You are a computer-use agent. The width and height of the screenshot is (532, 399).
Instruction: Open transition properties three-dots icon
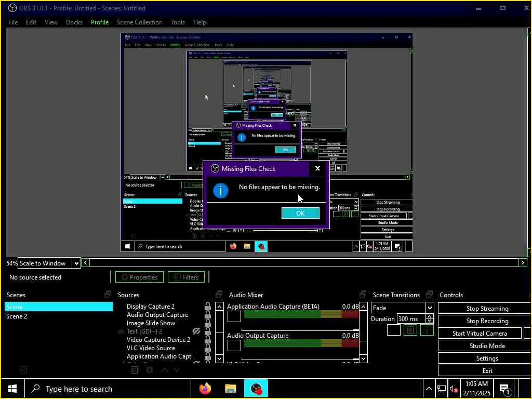tap(427, 330)
